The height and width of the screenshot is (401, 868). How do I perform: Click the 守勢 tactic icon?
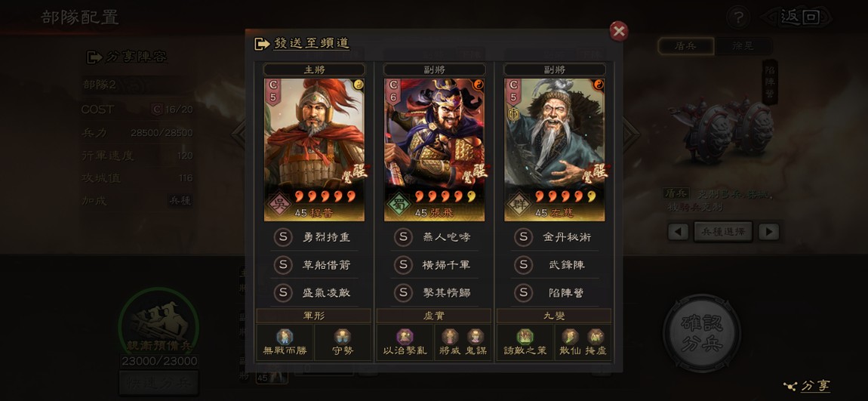click(343, 342)
